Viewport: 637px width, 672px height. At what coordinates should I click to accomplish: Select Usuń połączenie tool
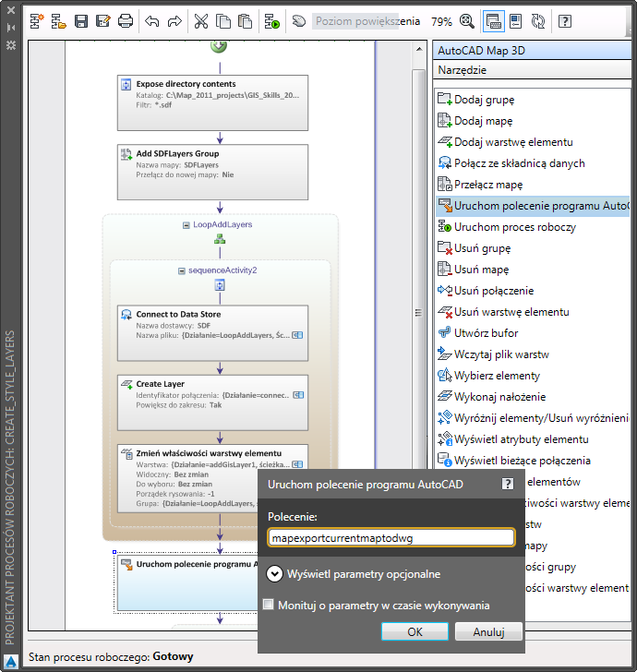pos(534,291)
